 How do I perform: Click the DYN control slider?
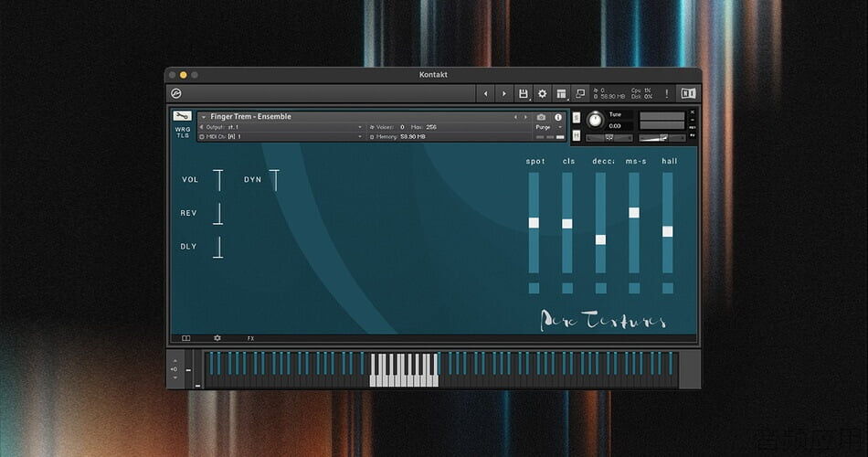pyautogui.click(x=275, y=180)
